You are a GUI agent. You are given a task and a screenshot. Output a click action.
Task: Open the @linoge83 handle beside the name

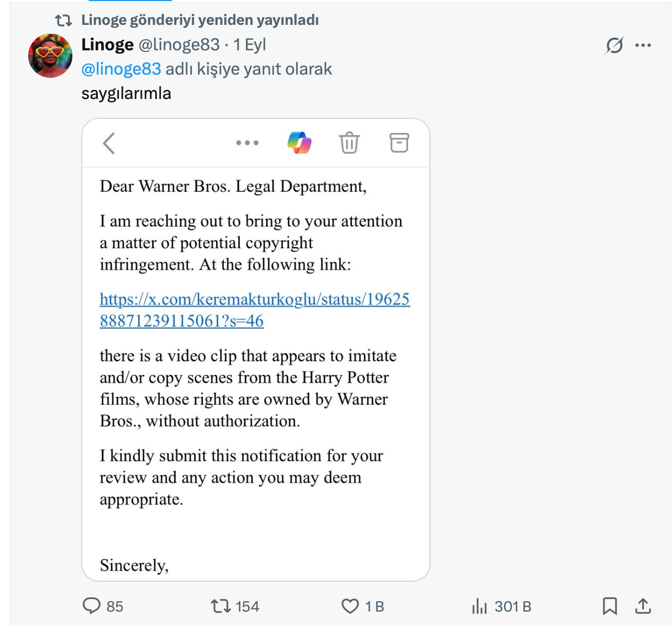click(x=179, y=45)
